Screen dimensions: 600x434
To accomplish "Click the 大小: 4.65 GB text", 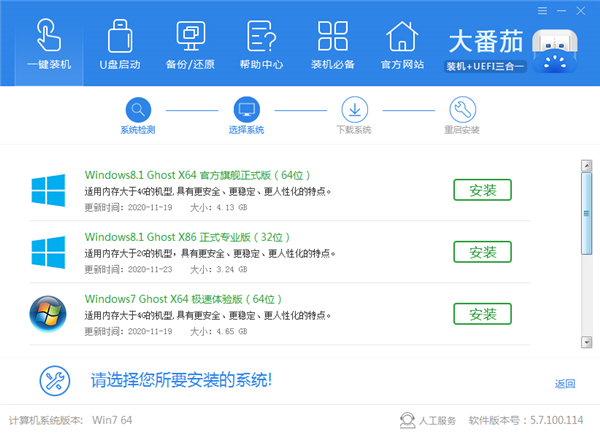I will pyautogui.click(x=219, y=331).
